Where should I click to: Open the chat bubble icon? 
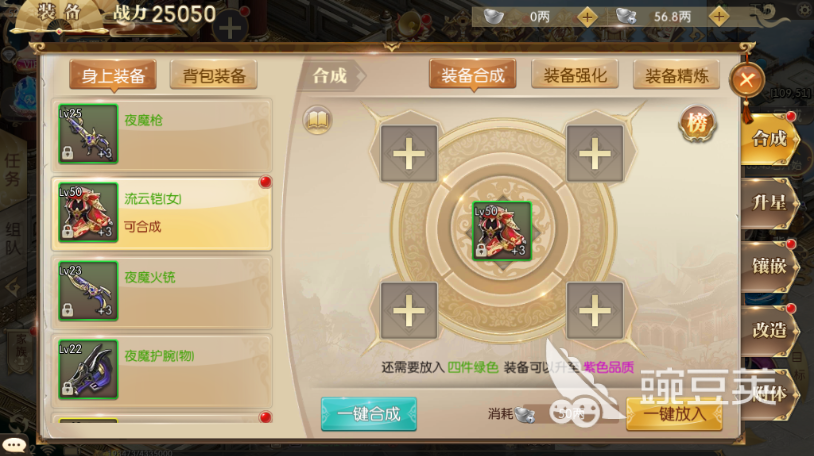(13, 445)
